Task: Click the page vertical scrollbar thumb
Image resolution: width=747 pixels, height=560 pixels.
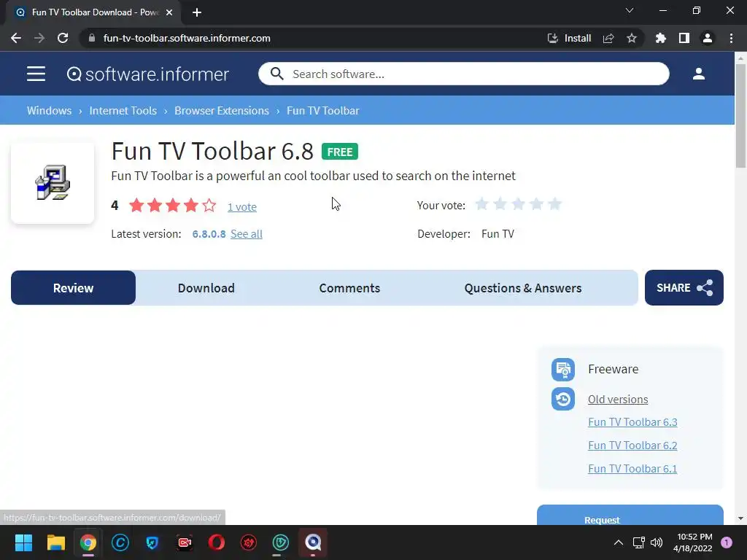Action: (740, 116)
